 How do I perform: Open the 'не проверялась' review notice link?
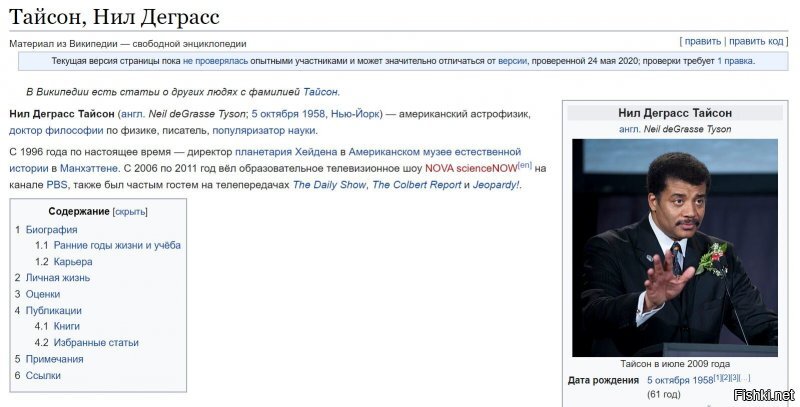tap(215, 61)
